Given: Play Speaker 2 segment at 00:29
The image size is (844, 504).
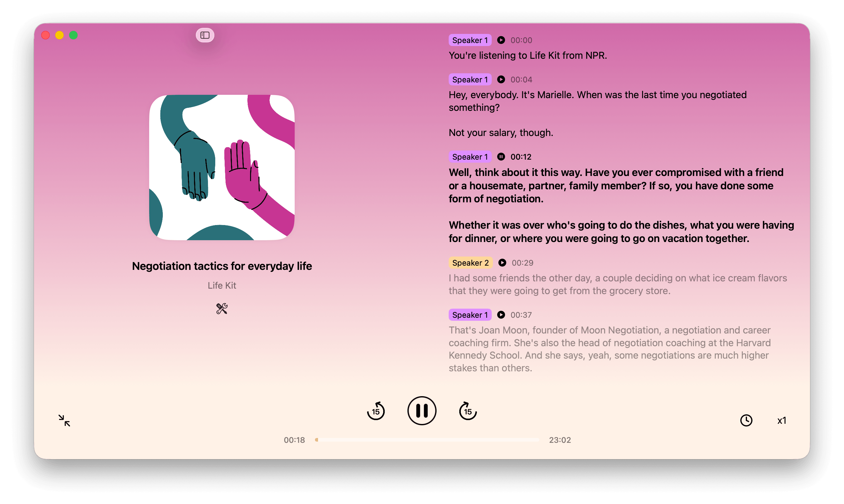Looking at the screenshot, I should (502, 263).
